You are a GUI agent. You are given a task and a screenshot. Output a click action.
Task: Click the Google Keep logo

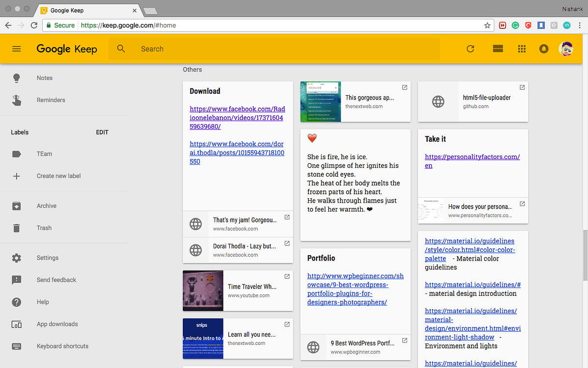67,49
